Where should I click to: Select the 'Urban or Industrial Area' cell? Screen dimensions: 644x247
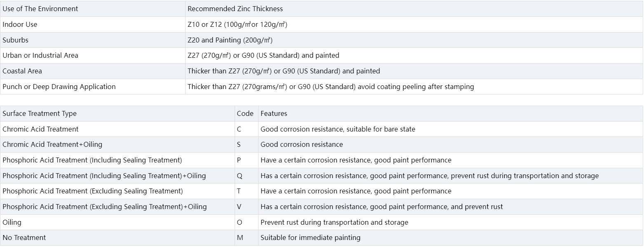[x=40, y=55]
